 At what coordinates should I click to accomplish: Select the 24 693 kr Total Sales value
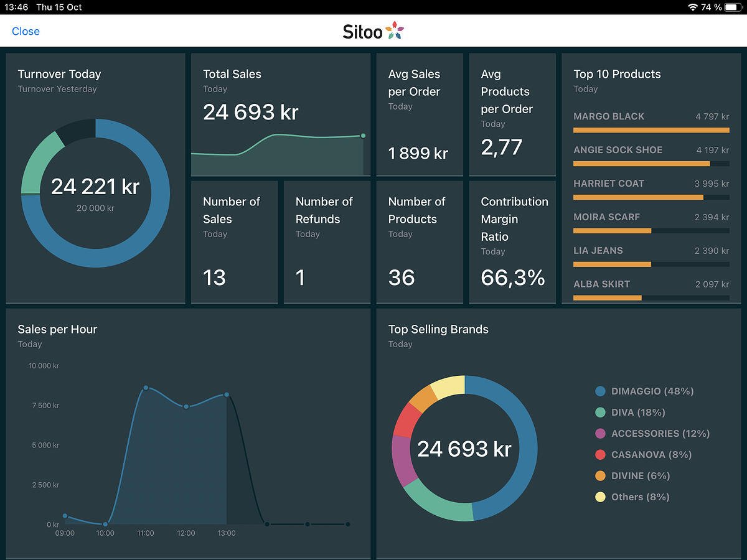click(251, 112)
